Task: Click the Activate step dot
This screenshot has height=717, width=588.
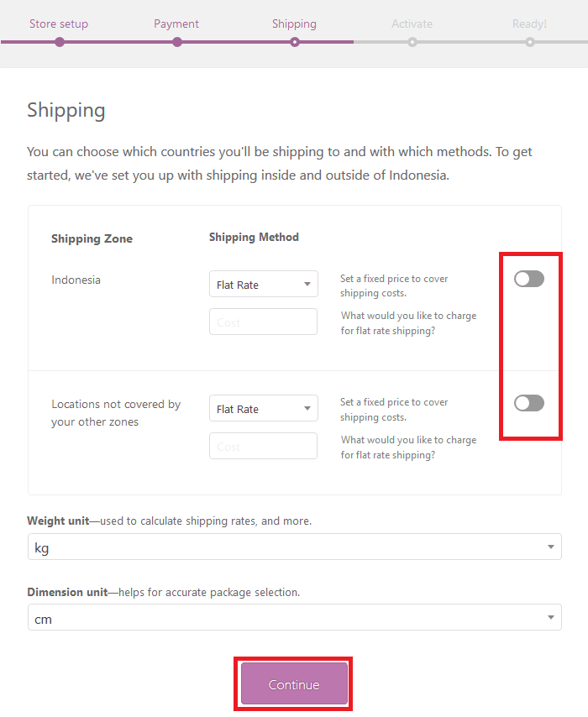Action: pos(412,42)
